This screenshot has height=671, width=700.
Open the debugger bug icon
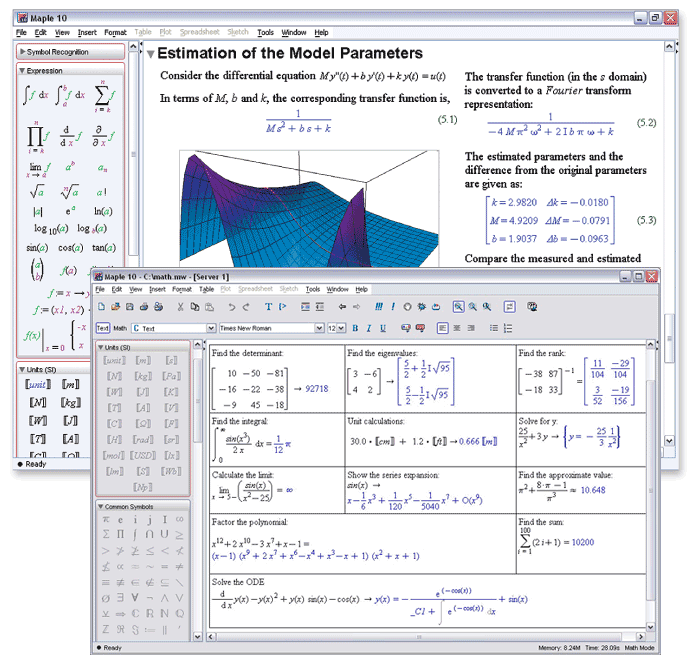coord(421,307)
